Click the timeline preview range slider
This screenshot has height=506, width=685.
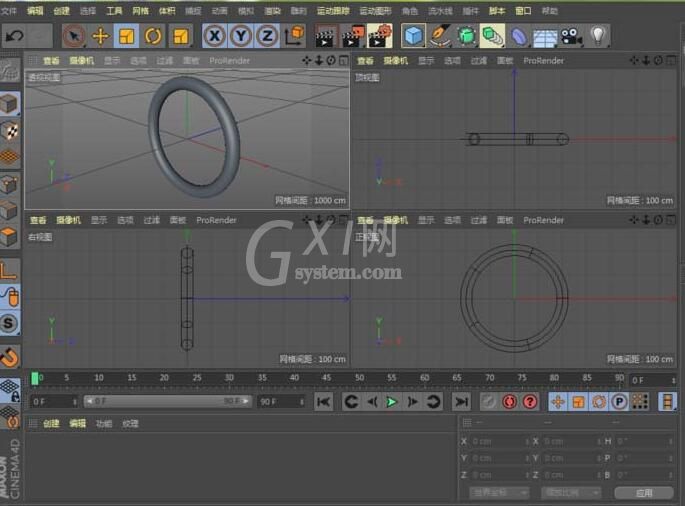tap(168, 401)
